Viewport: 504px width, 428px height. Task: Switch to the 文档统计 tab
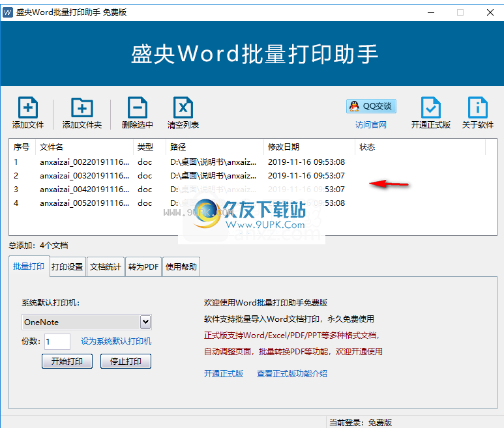[x=106, y=267]
